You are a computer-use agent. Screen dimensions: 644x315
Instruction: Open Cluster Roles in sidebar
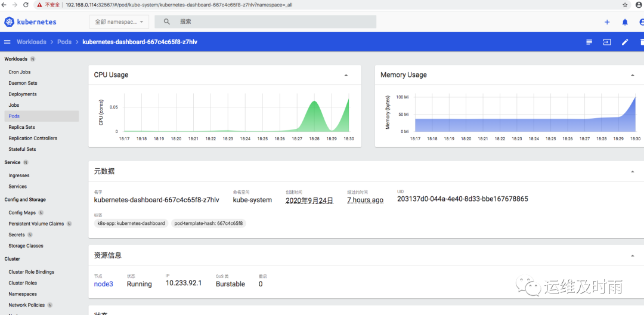(x=23, y=283)
